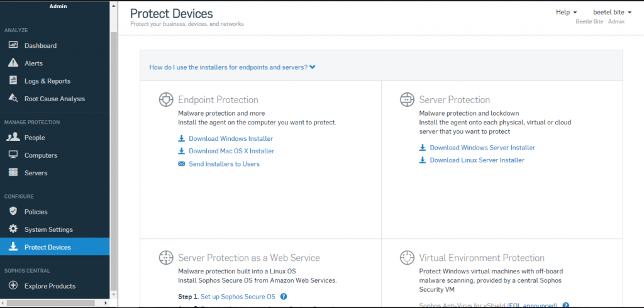Viewport: 644px width, 308px height.
Task: Click the Server Protection as a Web Service icon
Action: pos(166,258)
